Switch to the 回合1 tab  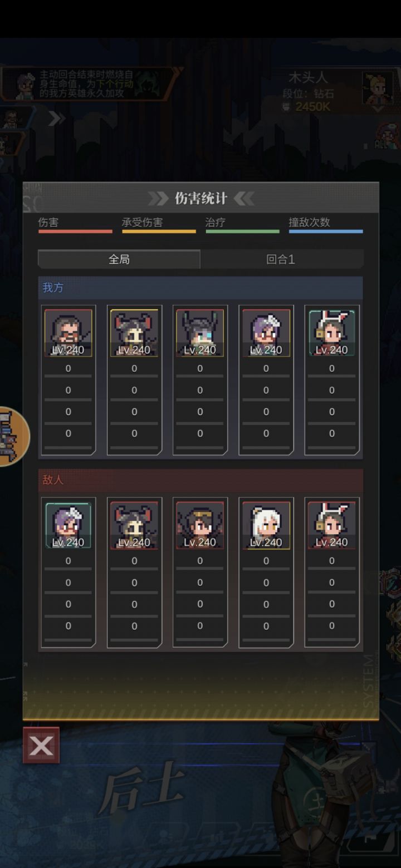point(281,259)
